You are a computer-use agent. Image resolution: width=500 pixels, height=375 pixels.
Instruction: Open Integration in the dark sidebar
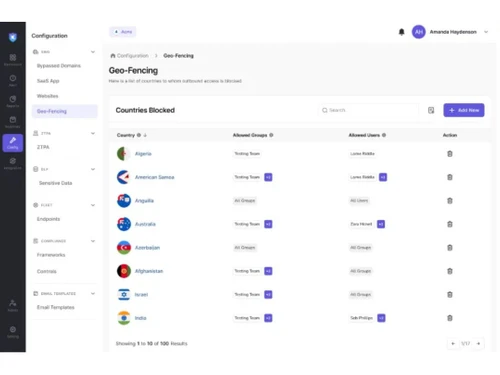click(13, 164)
